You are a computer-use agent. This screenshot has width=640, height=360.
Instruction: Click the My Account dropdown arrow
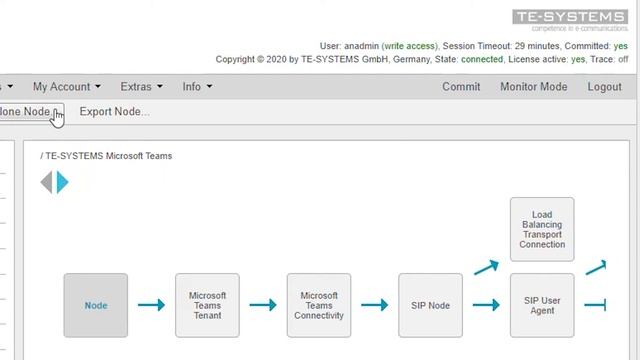point(98,87)
